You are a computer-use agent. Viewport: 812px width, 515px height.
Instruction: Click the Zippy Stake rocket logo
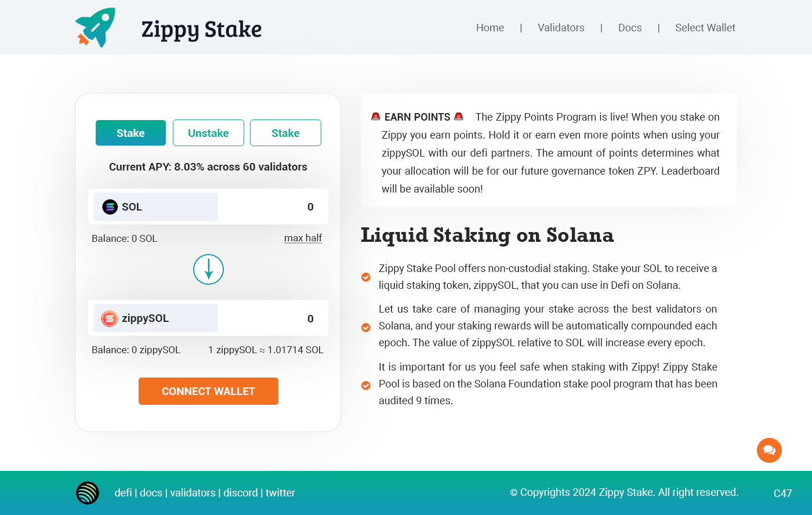pyautogui.click(x=95, y=27)
